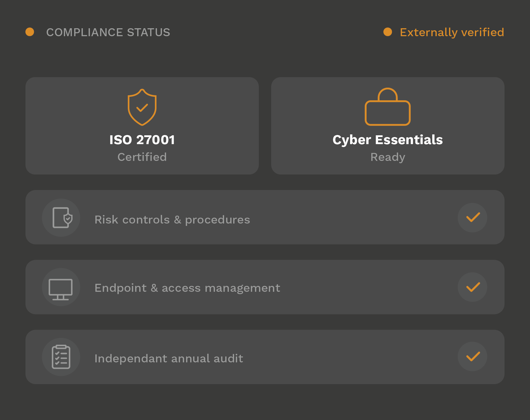Screen dimensions: 530x420
Task: Click the checkmark for Risk controls & procedures
Action: click(x=473, y=218)
